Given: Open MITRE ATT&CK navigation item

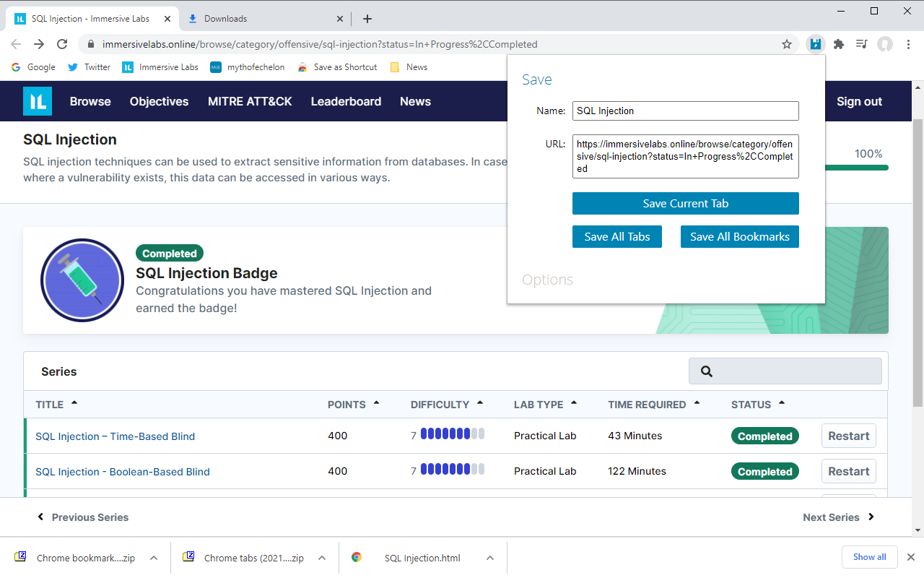Looking at the screenshot, I should tap(250, 101).
